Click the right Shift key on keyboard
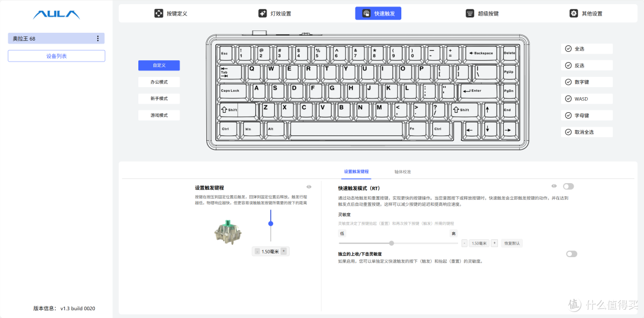Image resolution: width=644 pixels, height=318 pixels. click(464, 110)
